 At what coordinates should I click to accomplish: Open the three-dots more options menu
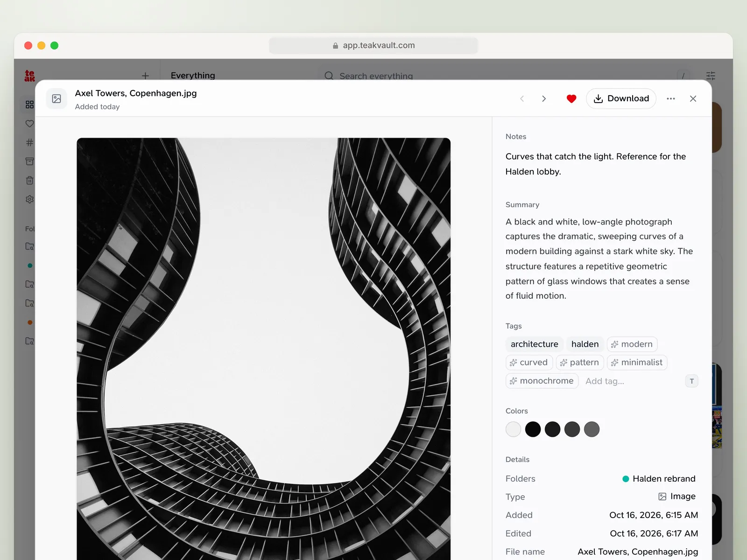point(670,98)
